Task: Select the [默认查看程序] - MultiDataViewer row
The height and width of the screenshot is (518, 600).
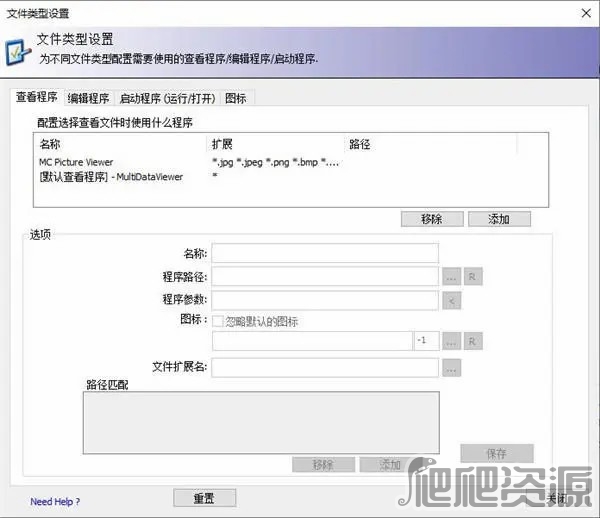Action: point(110,177)
